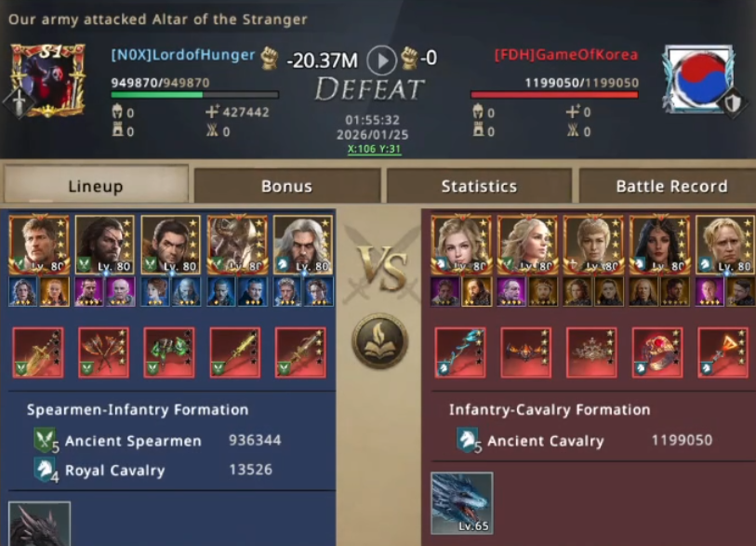This screenshot has width=756, height=546.
Task: Open LordofHunger's player avatar
Action: pyautogui.click(x=47, y=81)
